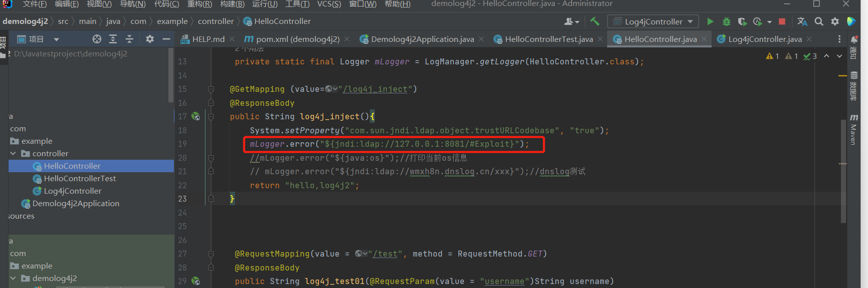The height and width of the screenshot is (288, 868).
Task: Go to the previous highlighted error
Action: [x=827, y=56]
